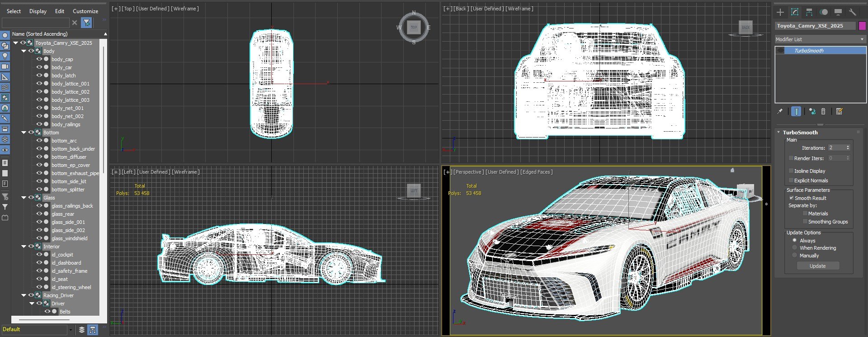The image size is (868, 337).
Task: Open the Display menu
Action: pyautogui.click(x=38, y=11)
